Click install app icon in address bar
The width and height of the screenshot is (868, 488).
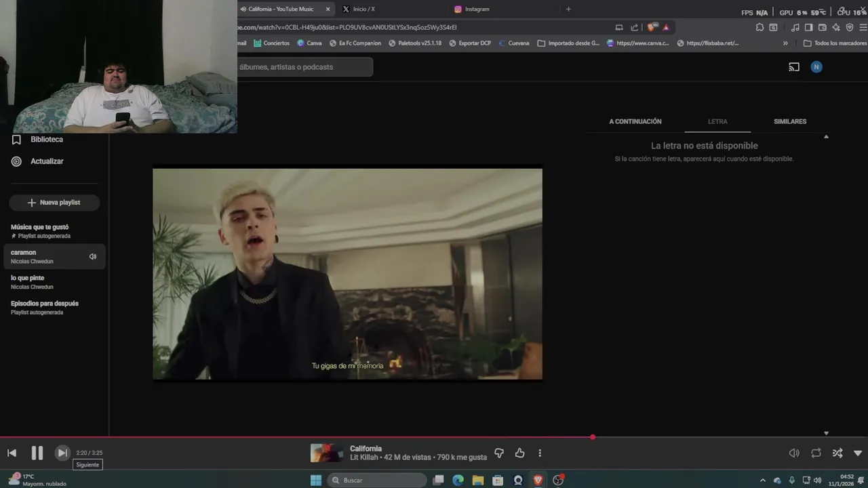[619, 27]
